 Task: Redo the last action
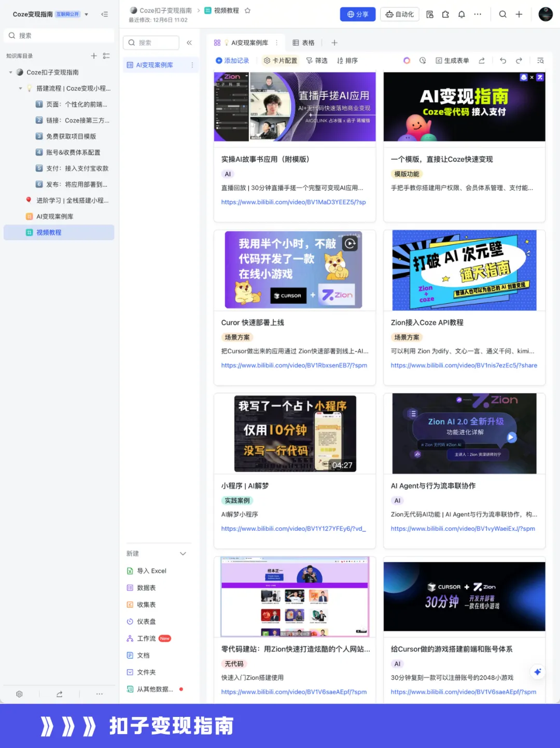click(519, 61)
